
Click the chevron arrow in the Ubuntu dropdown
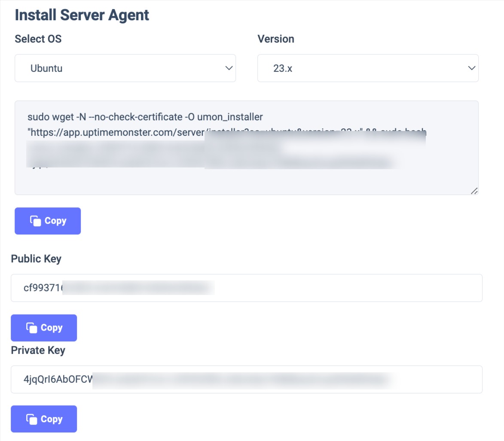coord(229,68)
